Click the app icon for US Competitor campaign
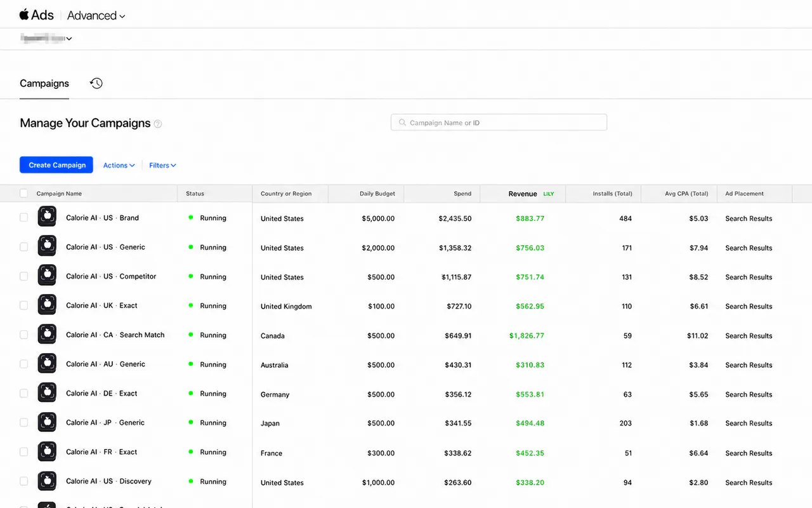The width and height of the screenshot is (812, 508). click(47, 276)
